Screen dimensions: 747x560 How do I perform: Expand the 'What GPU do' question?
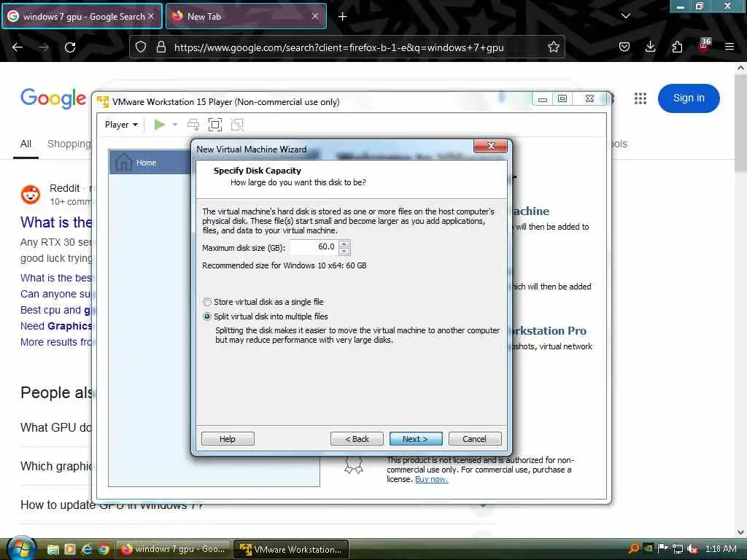click(55, 427)
